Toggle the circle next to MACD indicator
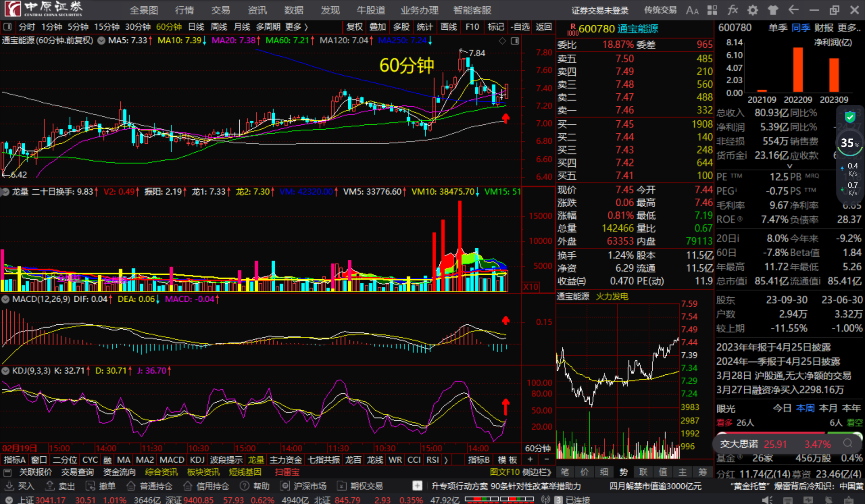This screenshot has width=865, height=504. 5,299
